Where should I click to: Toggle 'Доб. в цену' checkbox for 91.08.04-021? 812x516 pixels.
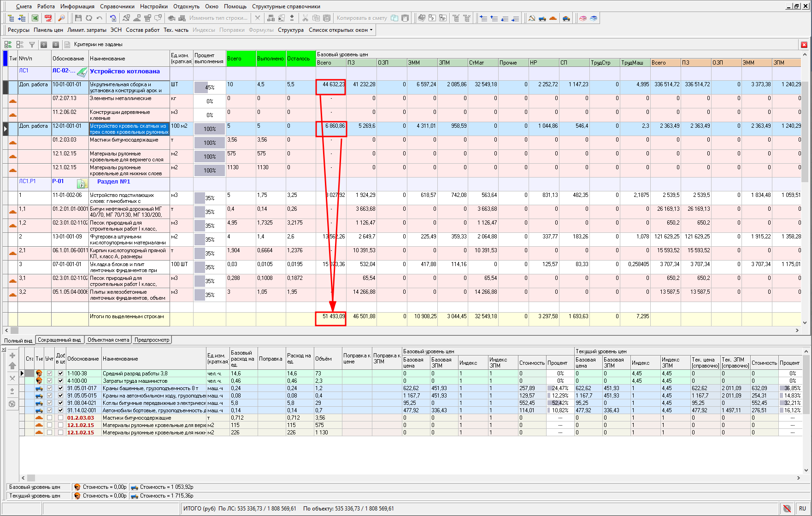pyautogui.click(x=60, y=403)
